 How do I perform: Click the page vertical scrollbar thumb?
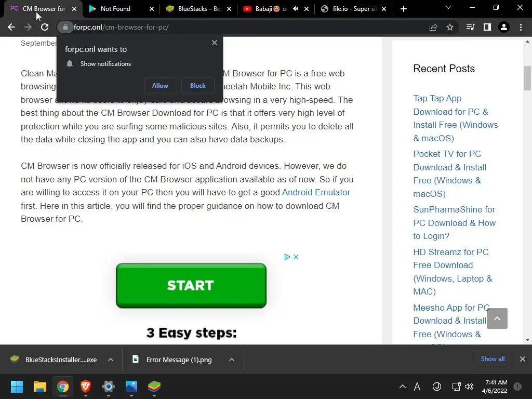(527, 78)
